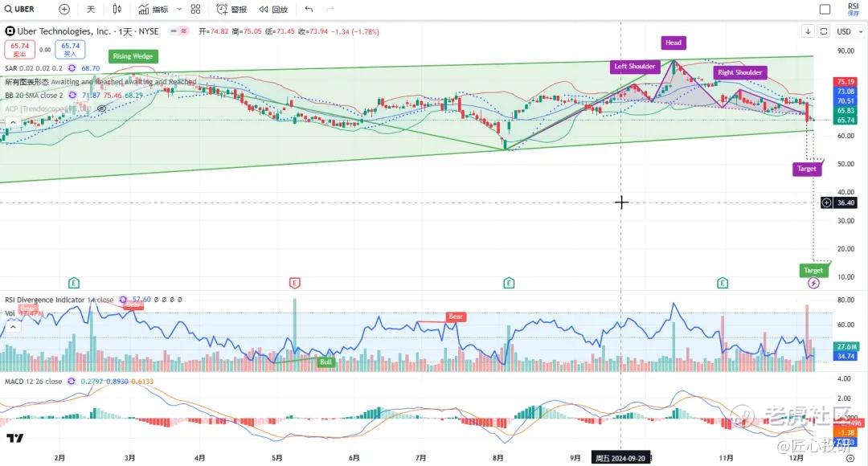
Task: Toggle ACP Trendoscope visibility eye
Action: click(102, 109)
